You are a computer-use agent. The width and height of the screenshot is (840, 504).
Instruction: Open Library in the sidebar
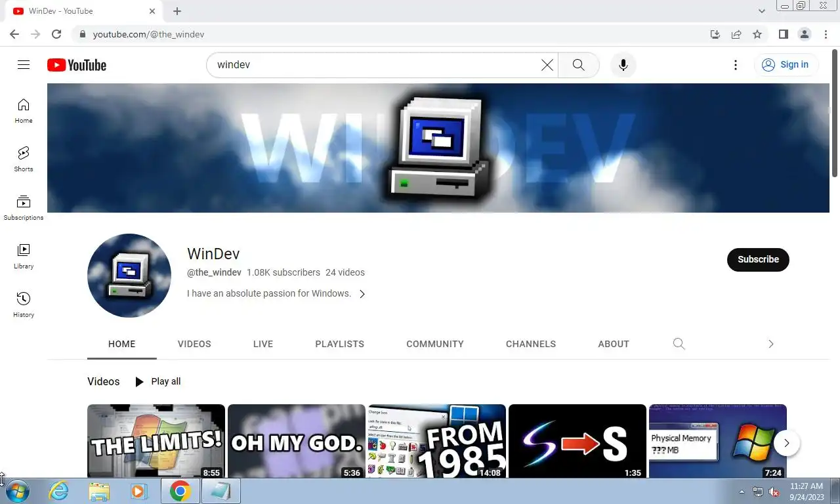tap(24, 257)
